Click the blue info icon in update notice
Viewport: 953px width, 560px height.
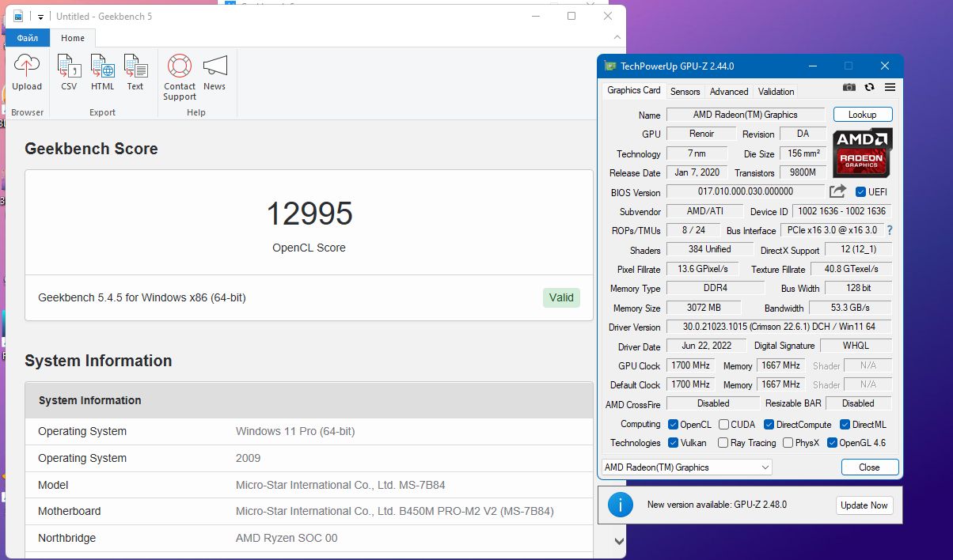[620, 505]
